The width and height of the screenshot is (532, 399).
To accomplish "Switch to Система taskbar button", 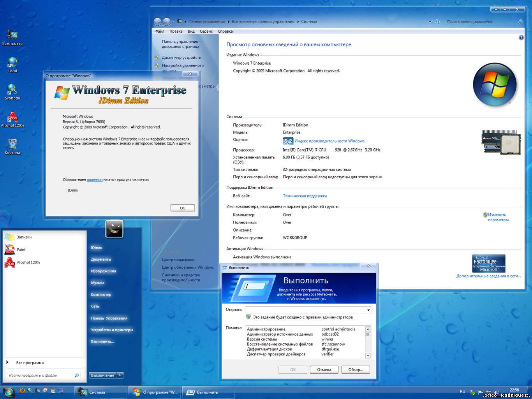I will [x=101, y=392].
